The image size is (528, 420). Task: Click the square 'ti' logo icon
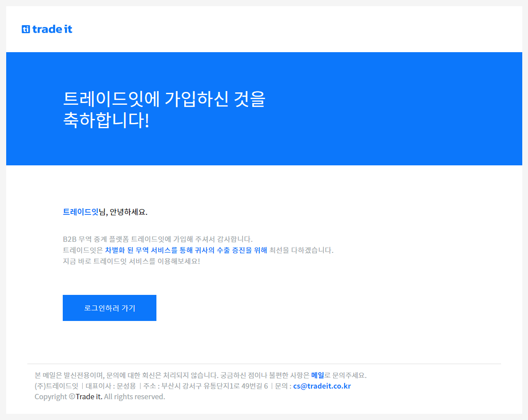pos(26,30)
